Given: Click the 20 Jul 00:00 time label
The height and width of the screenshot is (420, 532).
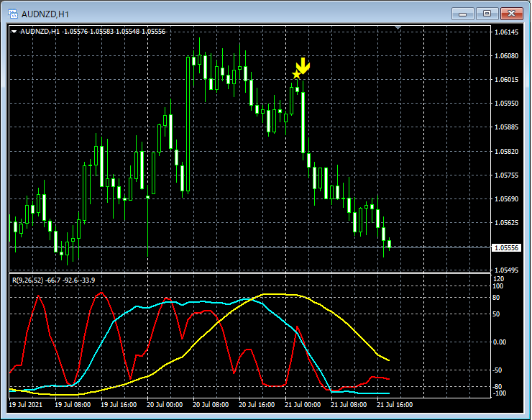Looking at the screenshot, I should tap(165, 405).
